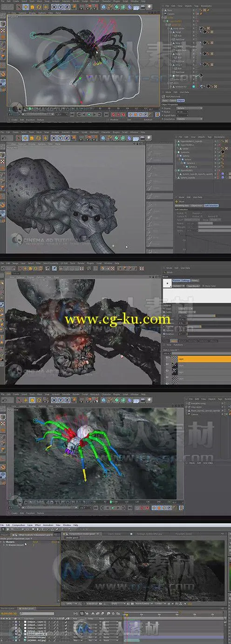Image resolution: width=231 pixels, height=644 pixels.
Task: Open User Data in second Attribute Manager
Action: coord(197,197)
